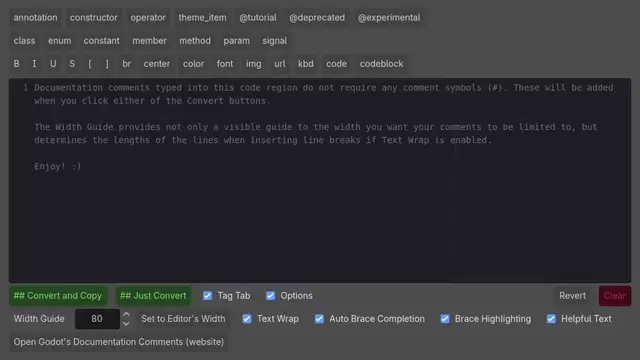The height and width of the screenshot is (360, 640).
Task: Insert the img tag
Action: tap(253, 64)
